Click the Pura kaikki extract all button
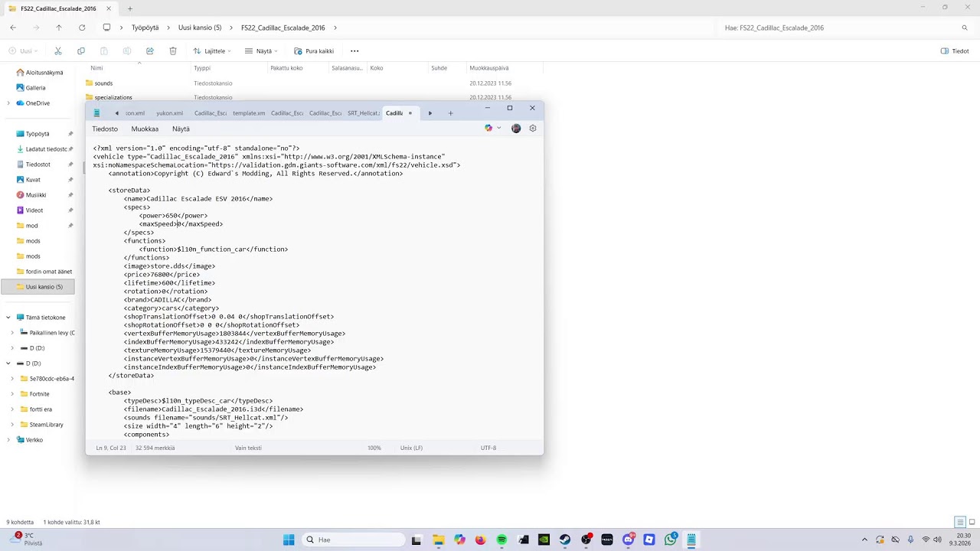The height and width of the screenshot is (551, 980). pyautogui.click(x=314, y=51)
